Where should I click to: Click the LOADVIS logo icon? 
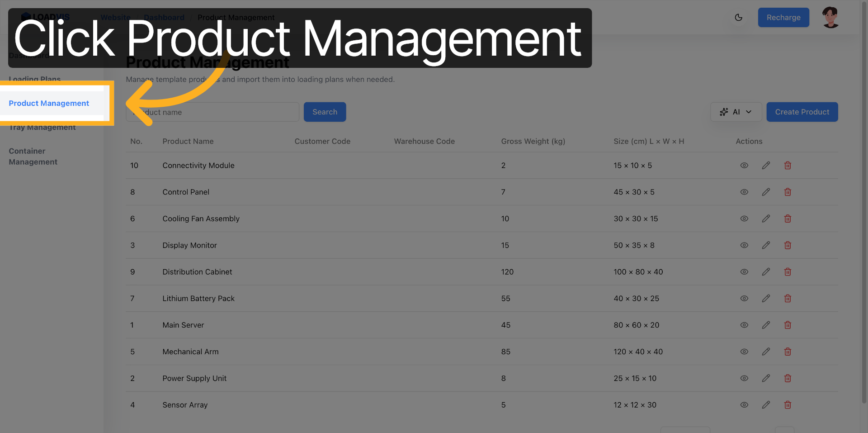[25, 16]
